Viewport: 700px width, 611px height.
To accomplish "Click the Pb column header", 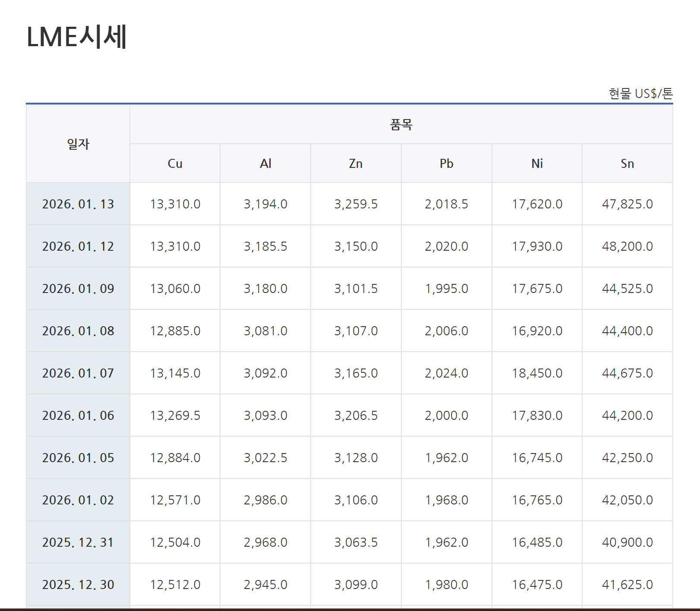I will (446, 164).
